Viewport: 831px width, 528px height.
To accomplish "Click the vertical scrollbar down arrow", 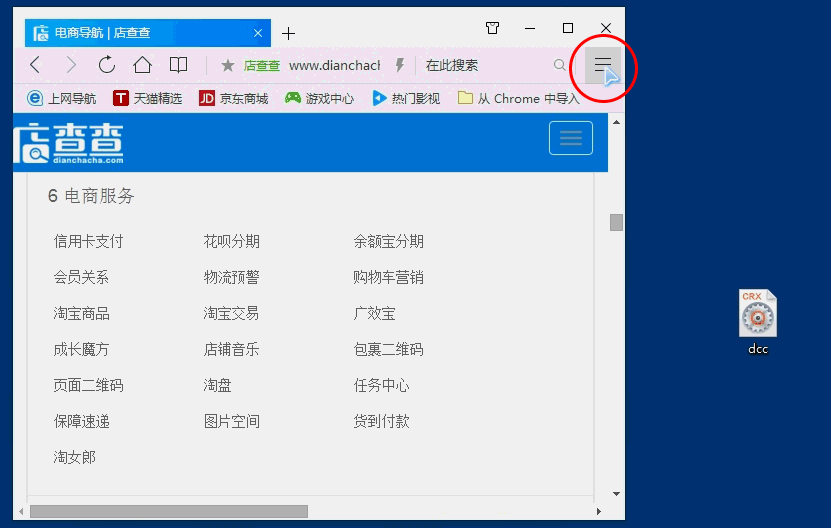I will (616, 494).
